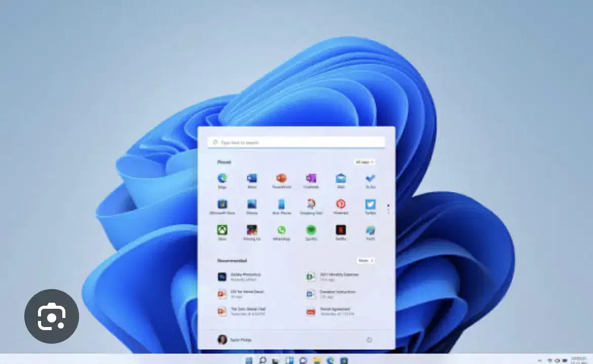Open the Mail app
Screen dimensions: 593x364
(341, 181)
